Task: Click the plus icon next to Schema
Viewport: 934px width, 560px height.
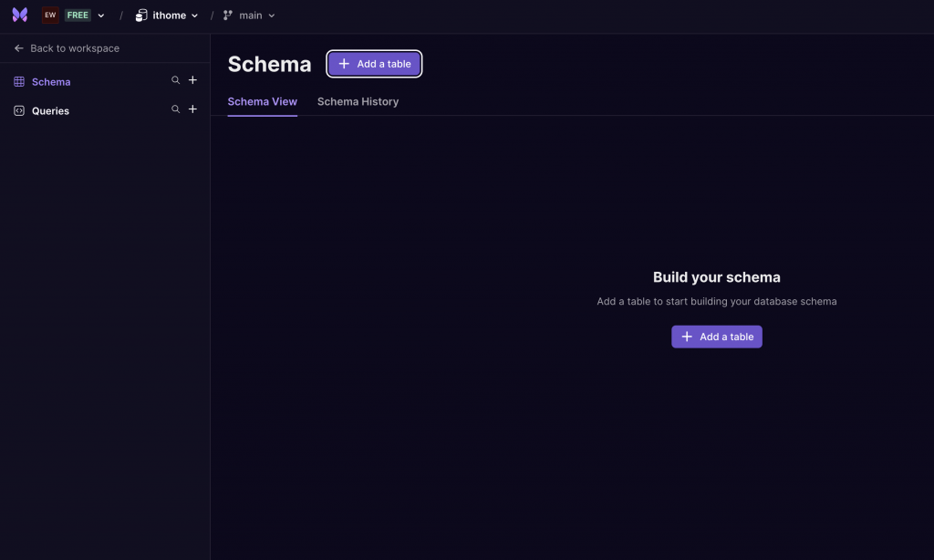Action: click(192, 80)
